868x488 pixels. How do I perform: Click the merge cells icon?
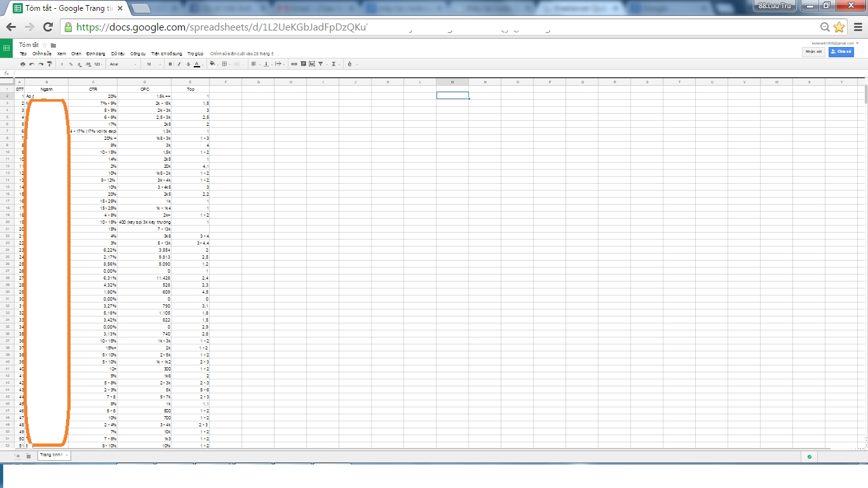[x=237, y=64]
